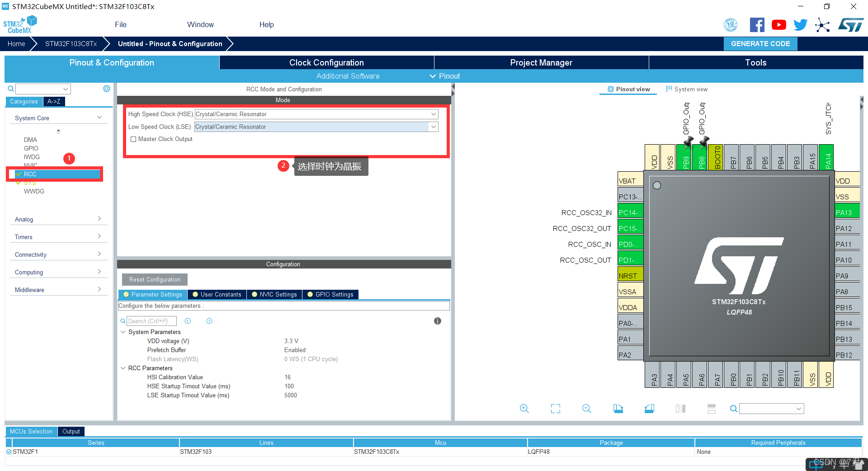Open the categories settings gear icon
Viewport: 868px width, 471px height.
coord(107,89)
